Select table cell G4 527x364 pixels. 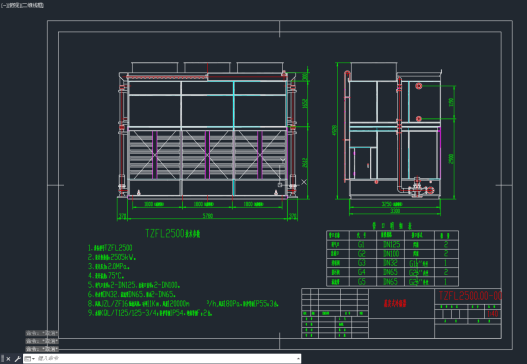pos(361,272)
